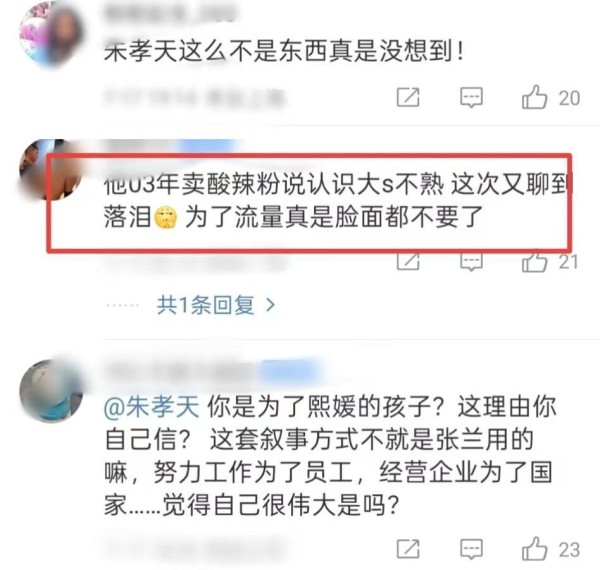Like the comment with 23 likes
The width and height of the screenshot is (600, 570).
click(x=535, y=549)
